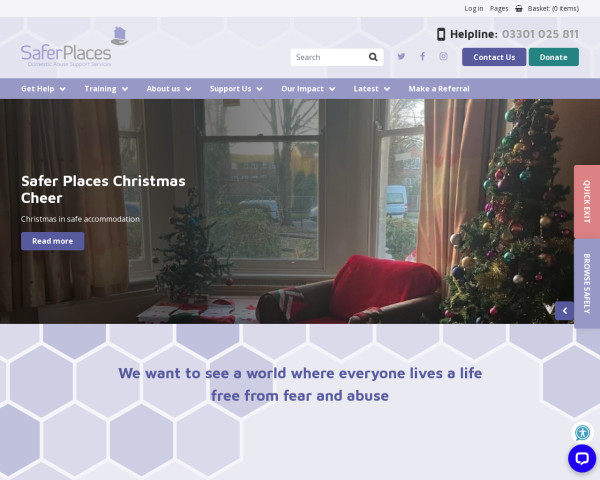Open the Facebook social link icon
The image size is (600, 480).
point(422,57)
